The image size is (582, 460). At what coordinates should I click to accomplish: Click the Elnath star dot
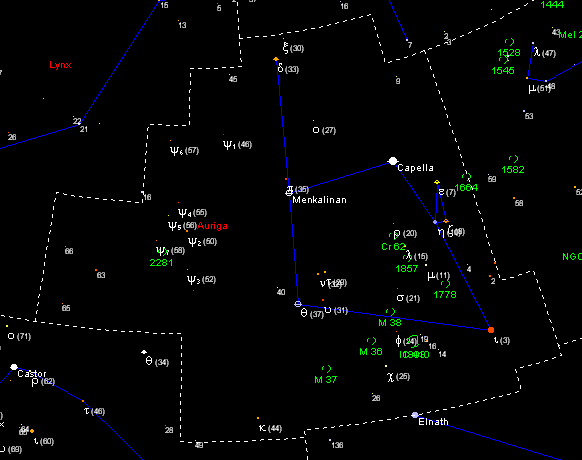point(415,415)
